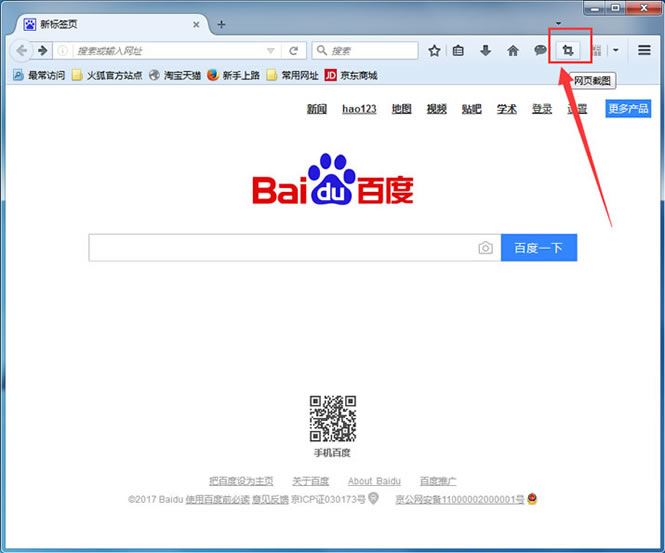Screen dimensions: 665x553
Task: Click the 手机百度 QR code
Action: click(333, 419)
